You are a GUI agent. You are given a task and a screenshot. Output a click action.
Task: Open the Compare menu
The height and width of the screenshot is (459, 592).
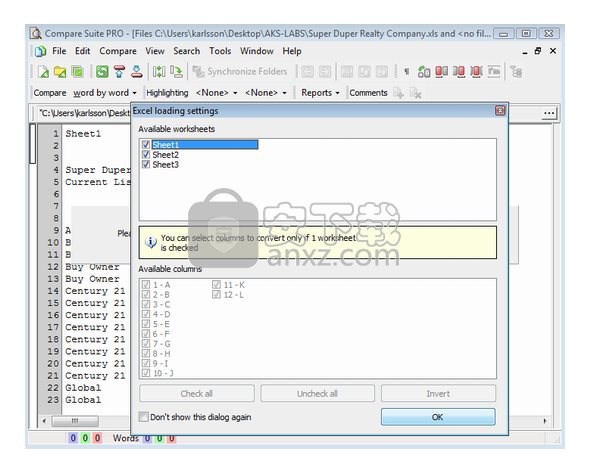coord(118,51)
